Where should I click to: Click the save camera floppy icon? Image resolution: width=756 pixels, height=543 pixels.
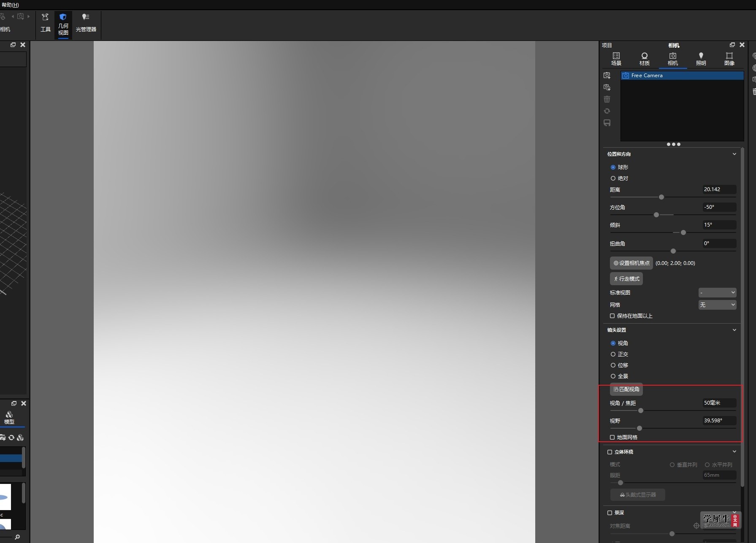coord(607,123)
